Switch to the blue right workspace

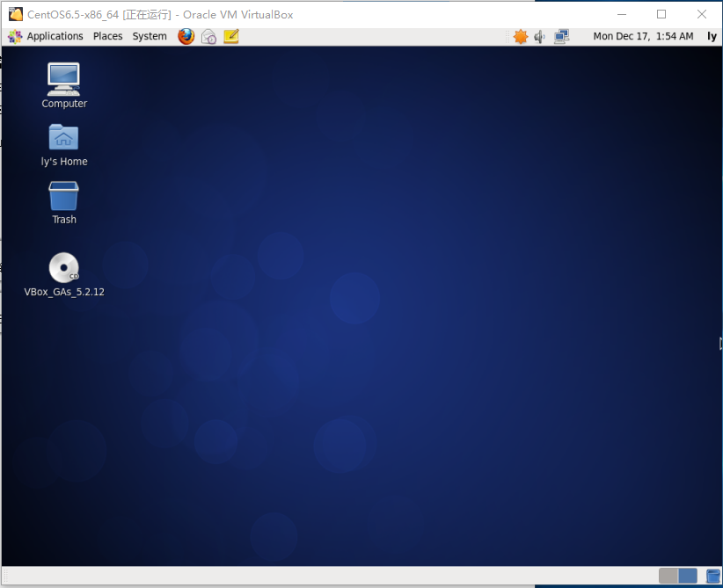[688, 576]
